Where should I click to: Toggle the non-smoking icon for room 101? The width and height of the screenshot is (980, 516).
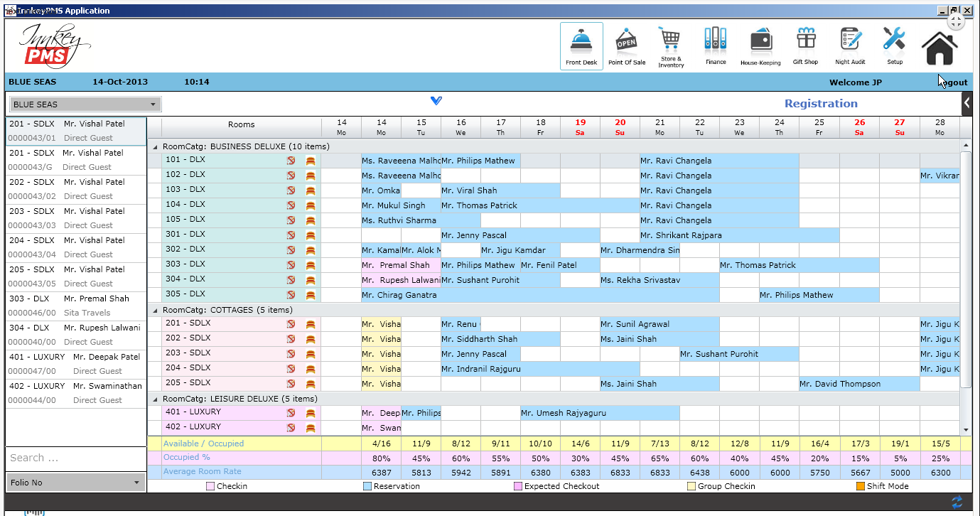[291, 160]
